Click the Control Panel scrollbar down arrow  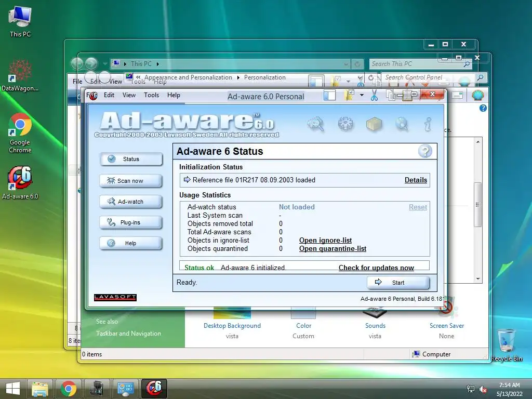click(x=478, y=279)
